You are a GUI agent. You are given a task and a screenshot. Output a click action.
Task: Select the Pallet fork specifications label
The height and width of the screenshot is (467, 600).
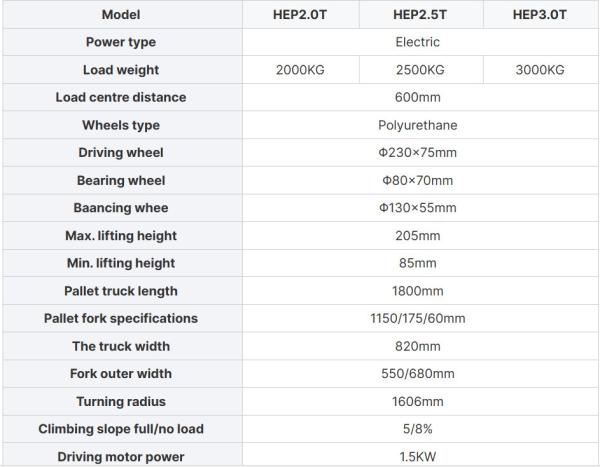click(x=121, y=318)
